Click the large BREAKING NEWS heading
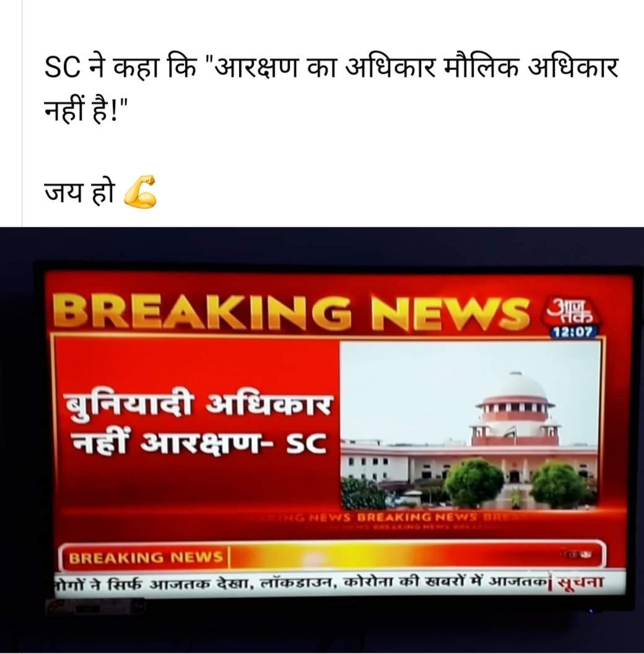Screen dimensions: 644x654 pos(290,312)
